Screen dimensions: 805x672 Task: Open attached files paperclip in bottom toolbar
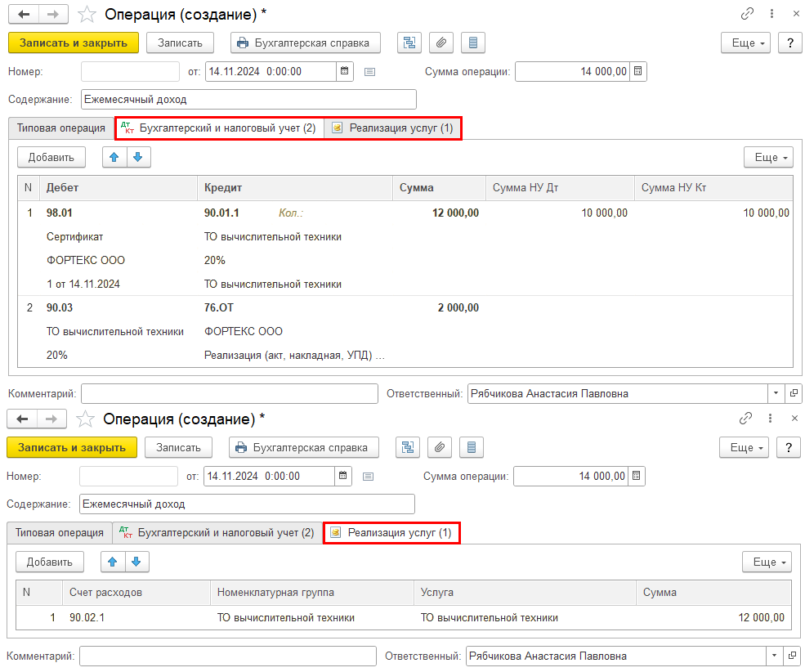440,448
